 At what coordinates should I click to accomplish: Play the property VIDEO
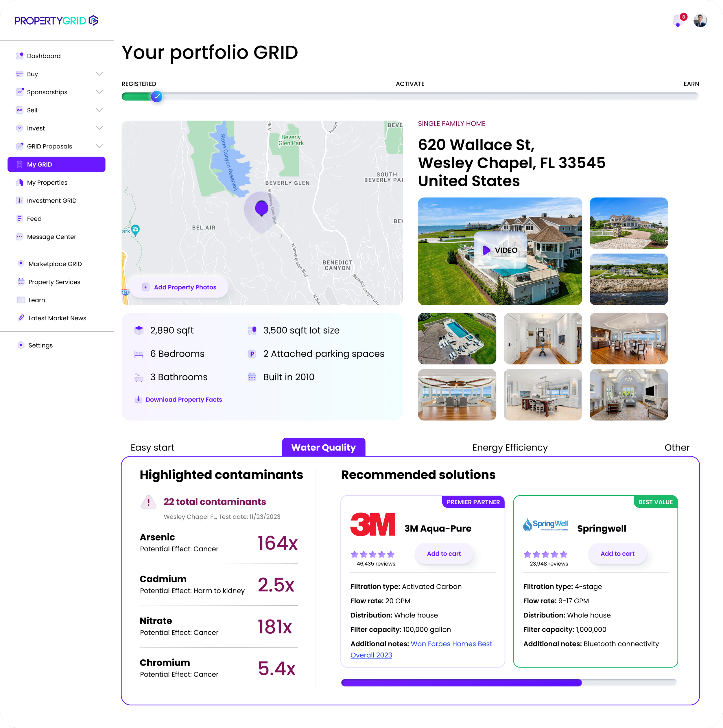[x=500, y=250]
